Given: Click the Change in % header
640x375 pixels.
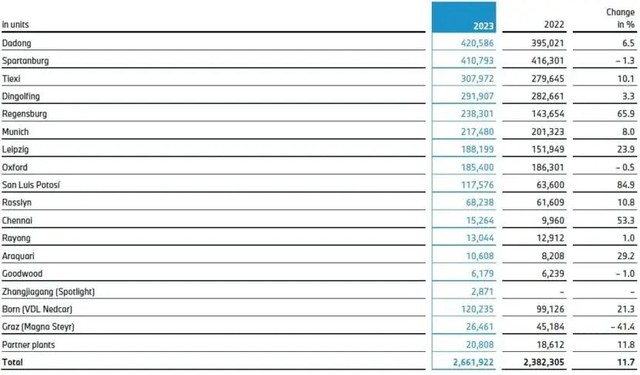Looking at the screenshot, I should [x=620, y=18].
